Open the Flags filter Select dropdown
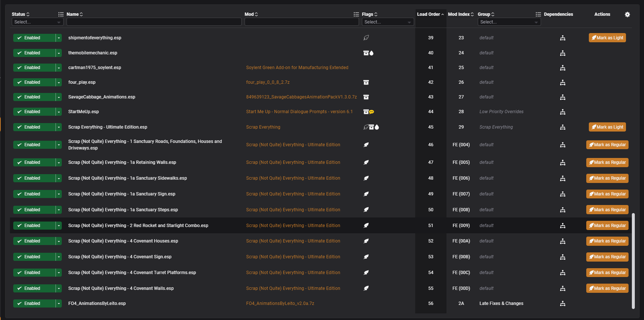The image size is (644, 320). [x=388, y=22]
